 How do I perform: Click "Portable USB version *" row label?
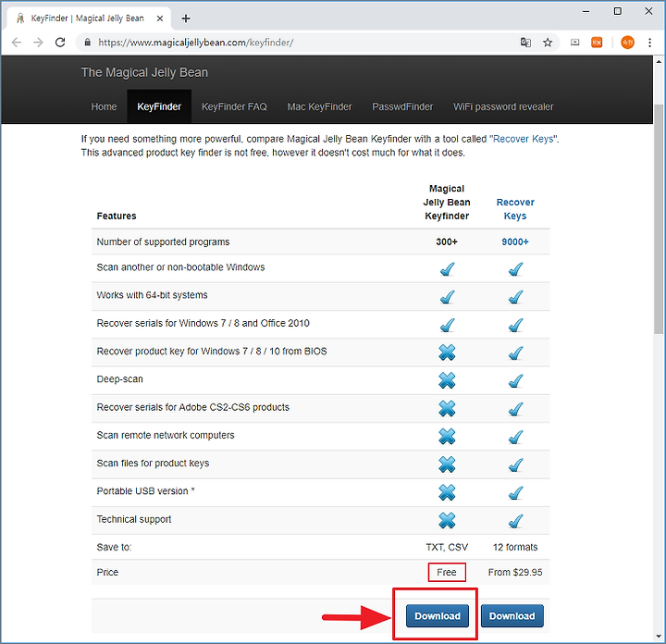click(x=146, y=491)
